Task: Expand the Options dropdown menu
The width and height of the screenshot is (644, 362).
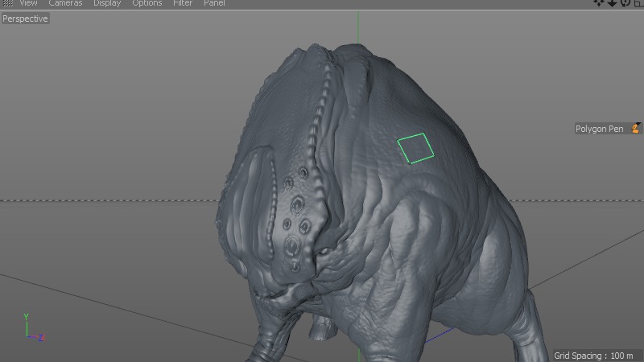Action: coord(147,3)
